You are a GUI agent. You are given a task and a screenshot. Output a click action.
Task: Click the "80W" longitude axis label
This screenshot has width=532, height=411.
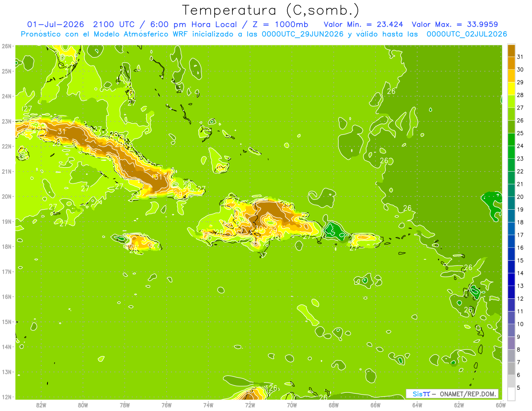[x=83, y=405]
